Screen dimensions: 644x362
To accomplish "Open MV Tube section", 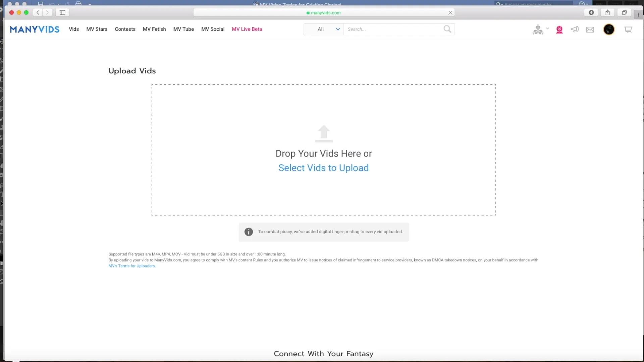I will coord(183,29).
